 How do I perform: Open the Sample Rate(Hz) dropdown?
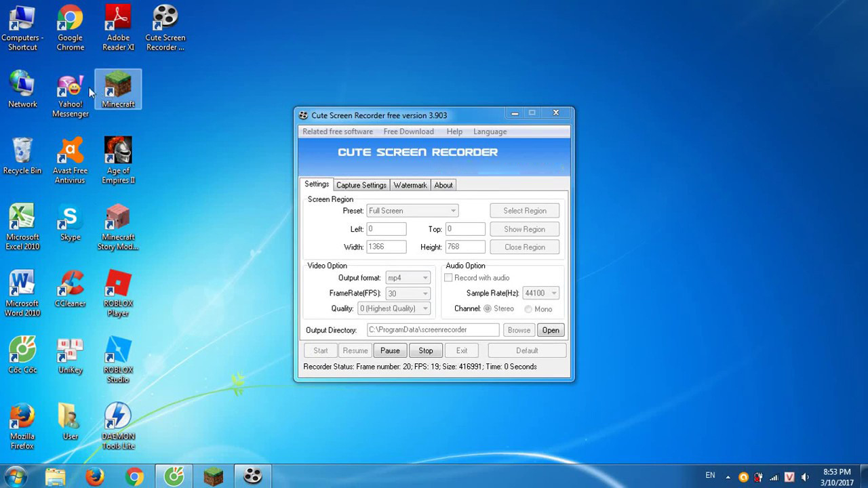pyautogui.click(x=540, y=293)
